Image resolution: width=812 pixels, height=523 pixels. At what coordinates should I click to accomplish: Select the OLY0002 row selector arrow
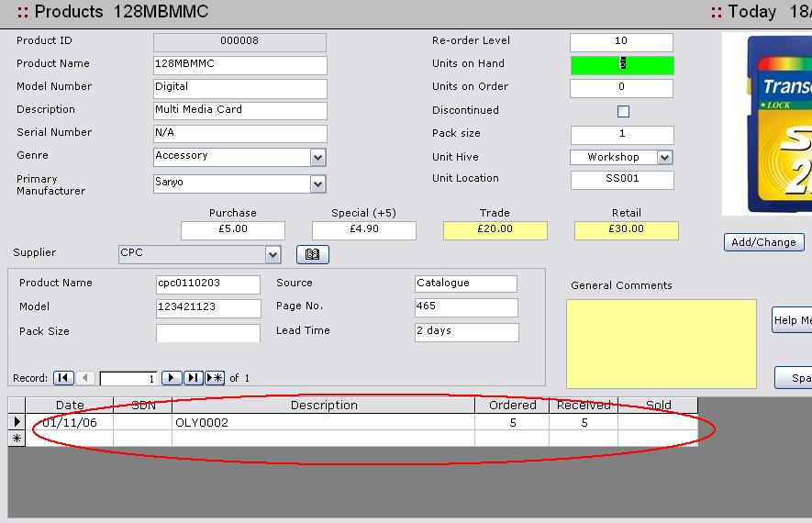coord(17,421)
